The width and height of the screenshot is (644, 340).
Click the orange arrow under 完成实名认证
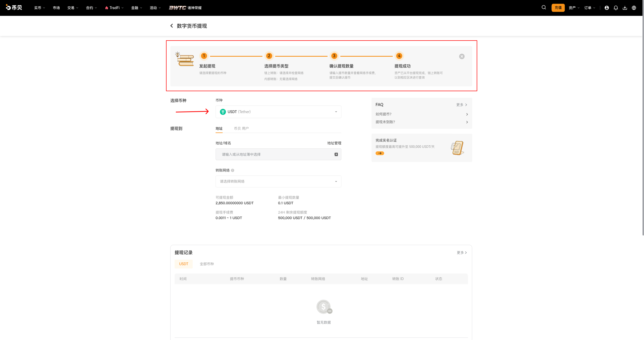click(x=380, y=153)
